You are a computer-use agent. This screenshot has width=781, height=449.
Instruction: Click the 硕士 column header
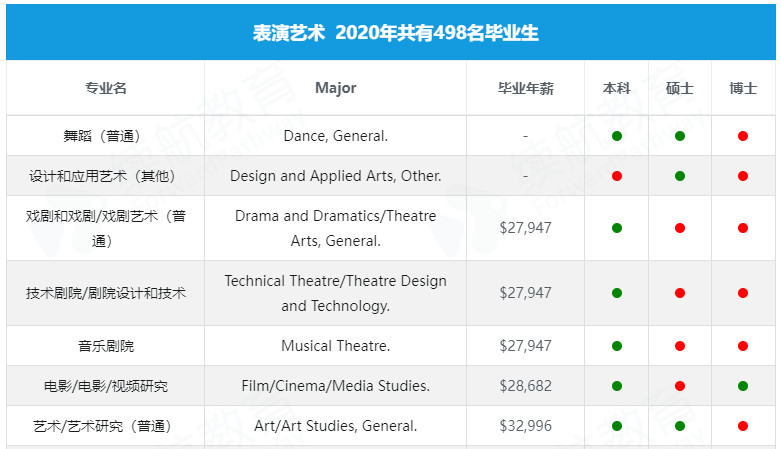680,88
